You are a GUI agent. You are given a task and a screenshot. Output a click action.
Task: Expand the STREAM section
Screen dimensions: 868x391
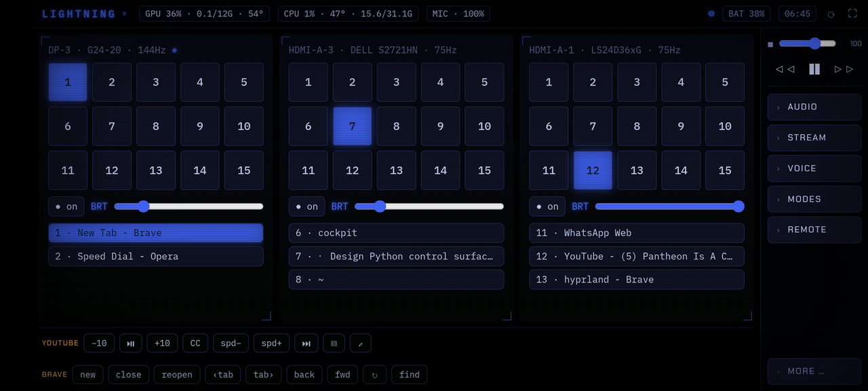pos(814,138)
